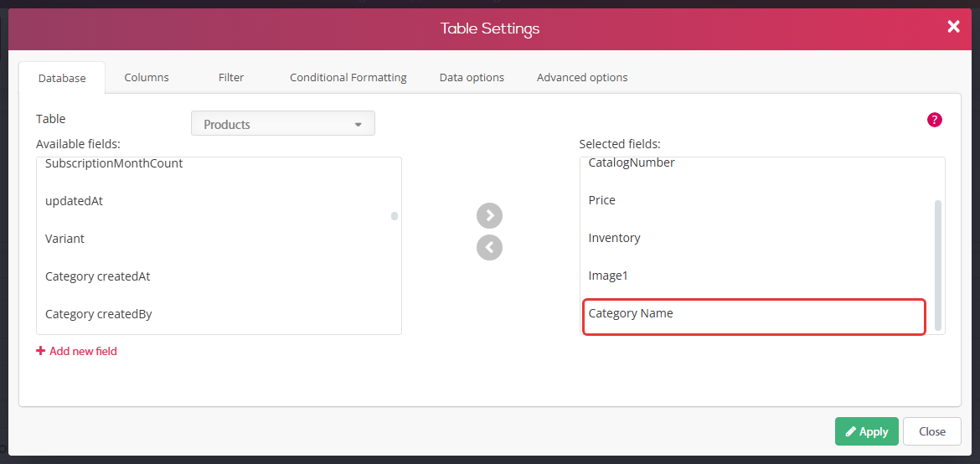Open the pink help question mark
980x464 pixels.
tap(935, 120)
